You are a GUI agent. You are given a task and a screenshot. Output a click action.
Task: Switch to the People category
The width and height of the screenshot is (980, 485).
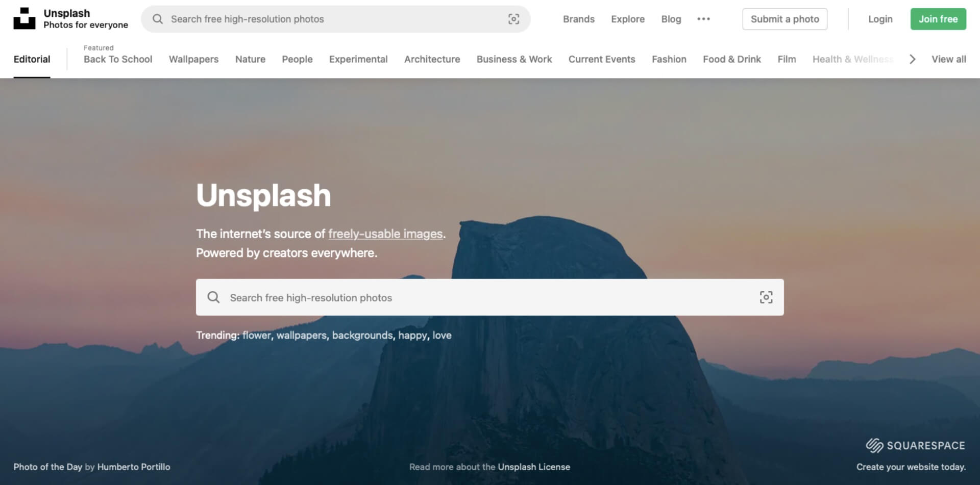coord(297,59)
